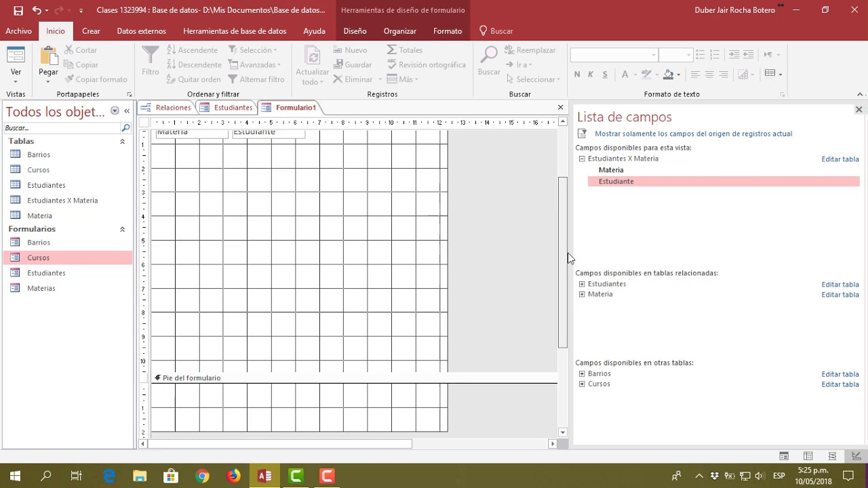Viewport: 868px width, 488px height.
Task: Collapse the Tablas group in the navigation pane
Action: (122, 142)
